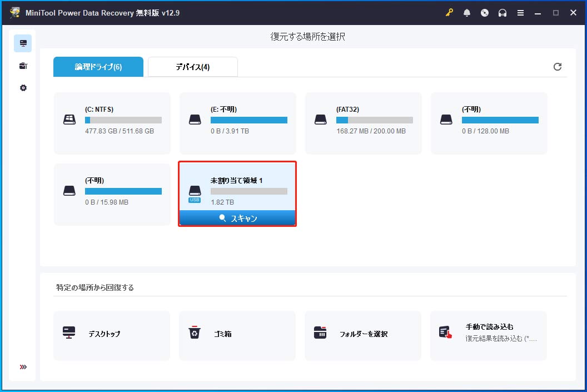This screenshot has height=392, width=587.
Task: Click the C drive Windows disk icon
Action: (69, 120)
